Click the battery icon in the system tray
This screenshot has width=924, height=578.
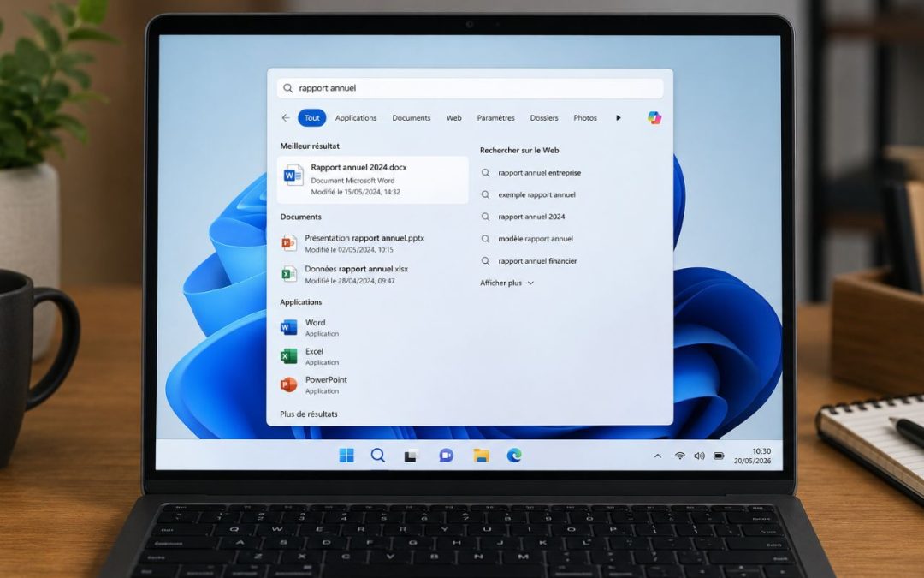tap(719, 456)
